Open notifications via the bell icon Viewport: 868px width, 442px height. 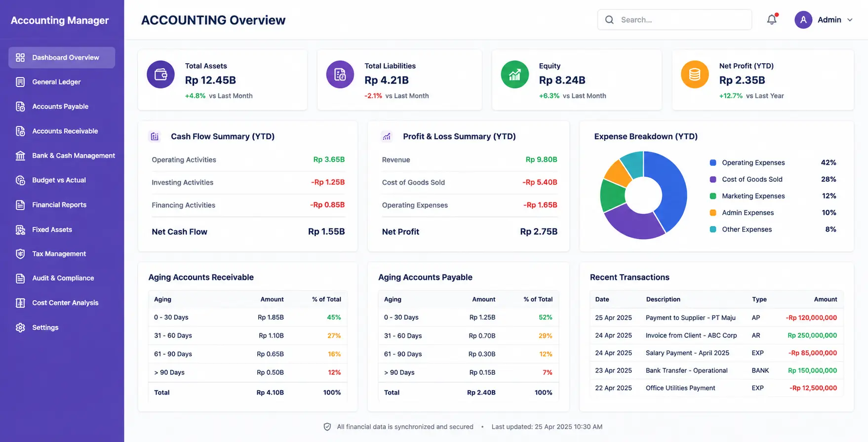772,20
